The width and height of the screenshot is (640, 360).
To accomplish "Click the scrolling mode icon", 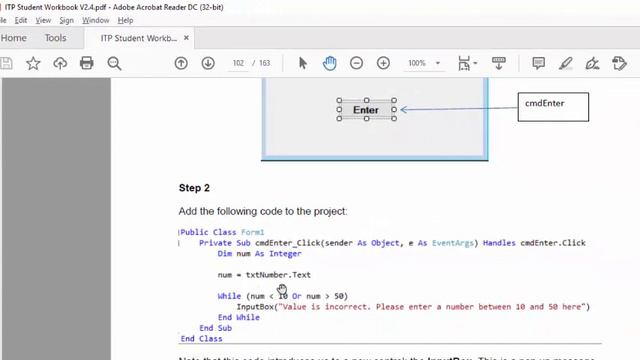I will click(499, 63).
